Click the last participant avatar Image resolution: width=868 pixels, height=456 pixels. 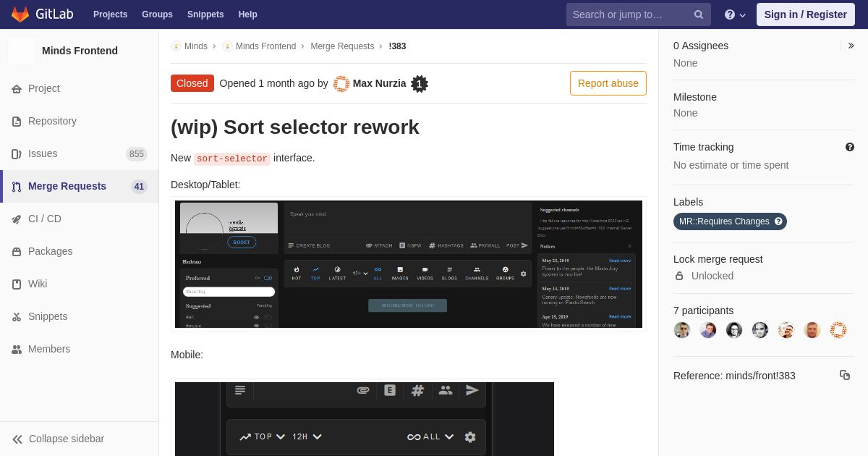tap(838, 330)
